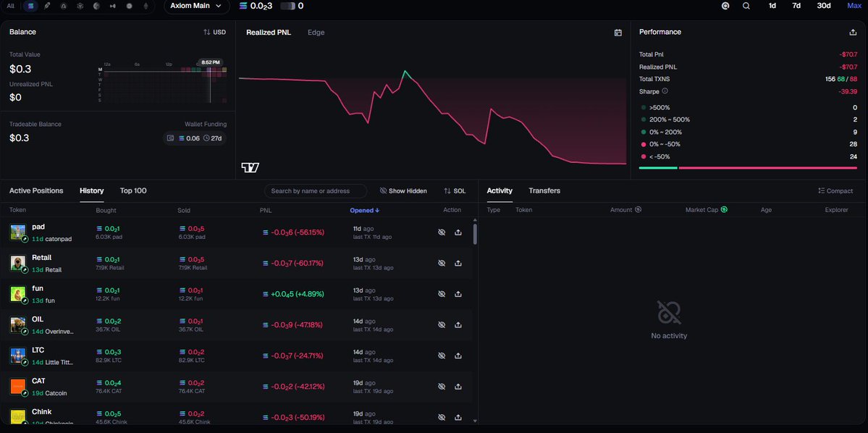Select the Realized PNL chart tab
This screenshot has height=433, width=868.
pos(269,32)
